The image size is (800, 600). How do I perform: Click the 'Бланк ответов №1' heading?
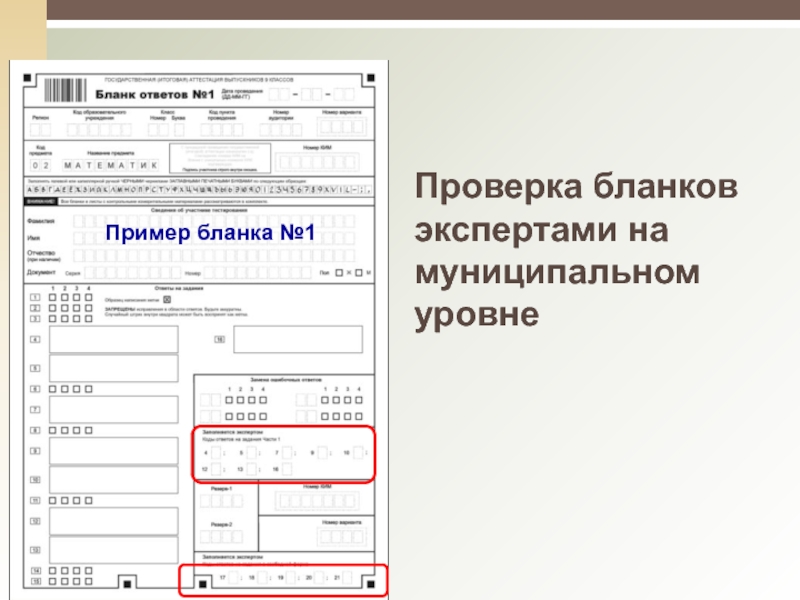(155, 94)
